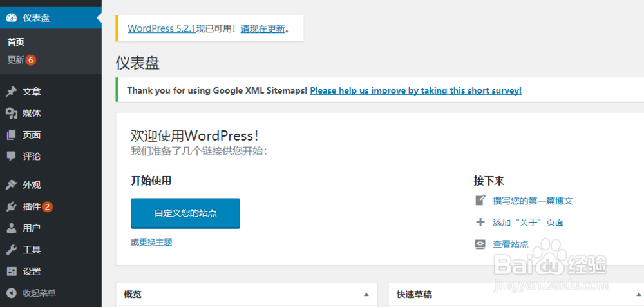Click the pages icon beside 页面

click(x=11, y=135)
